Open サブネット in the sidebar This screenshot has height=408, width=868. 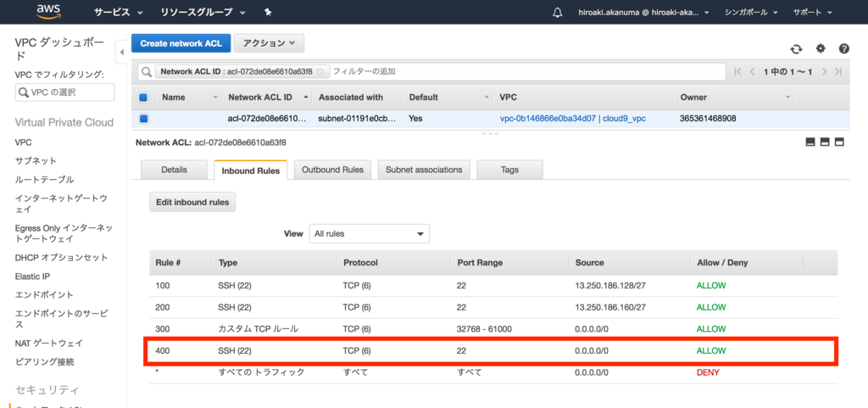pos(36,160)
